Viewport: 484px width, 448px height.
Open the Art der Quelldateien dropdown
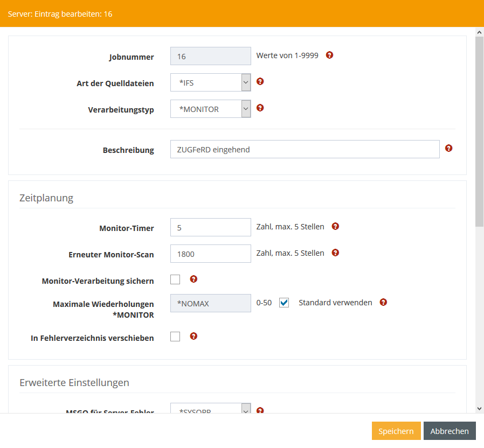(x=211, y=82)
